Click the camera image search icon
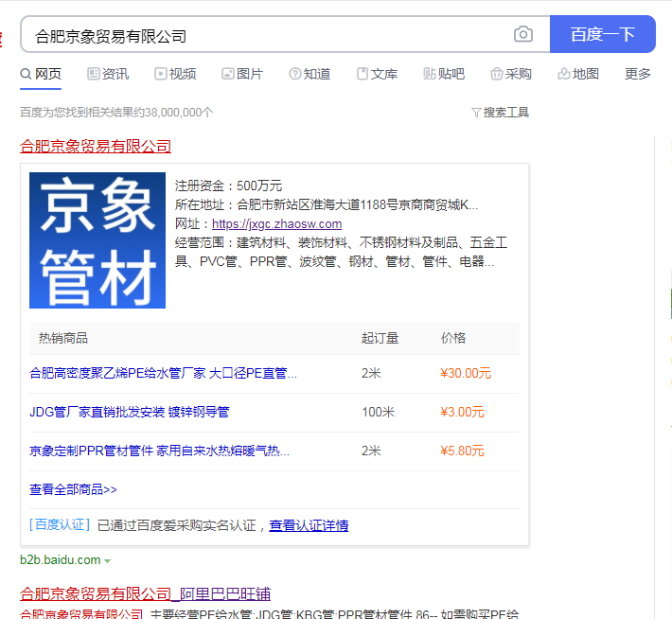This screenshot has height=619, width=672. point(522,34)
